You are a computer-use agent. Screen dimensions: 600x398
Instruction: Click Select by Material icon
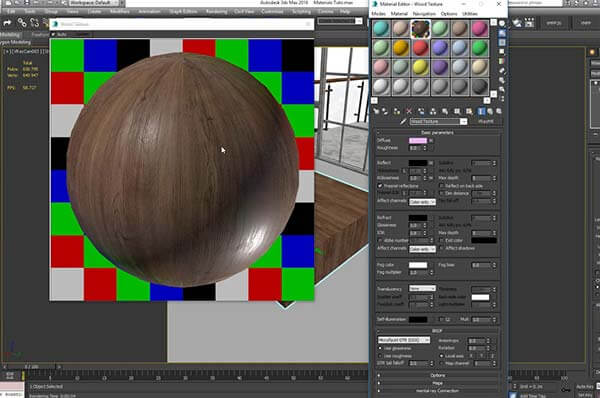tap(502, 90)
